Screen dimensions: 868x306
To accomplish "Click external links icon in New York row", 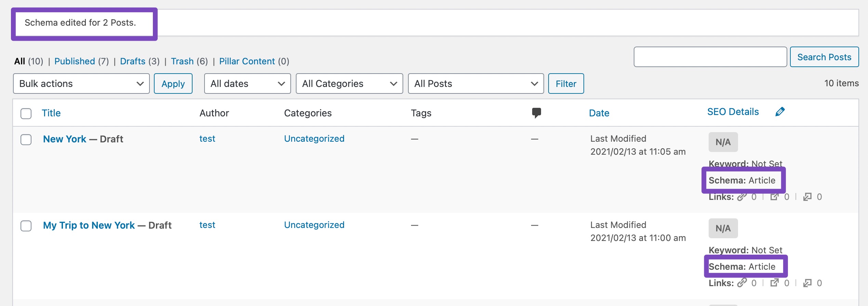I will (x=774, y=197).
